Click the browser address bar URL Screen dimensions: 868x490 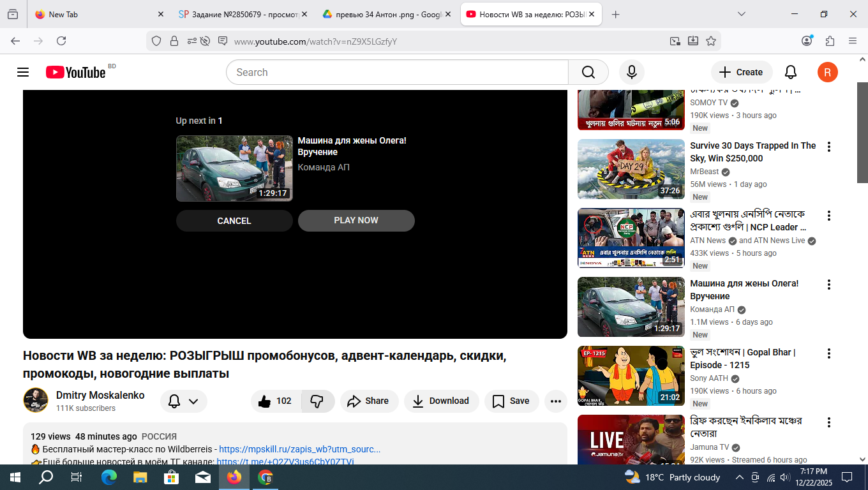316,41
